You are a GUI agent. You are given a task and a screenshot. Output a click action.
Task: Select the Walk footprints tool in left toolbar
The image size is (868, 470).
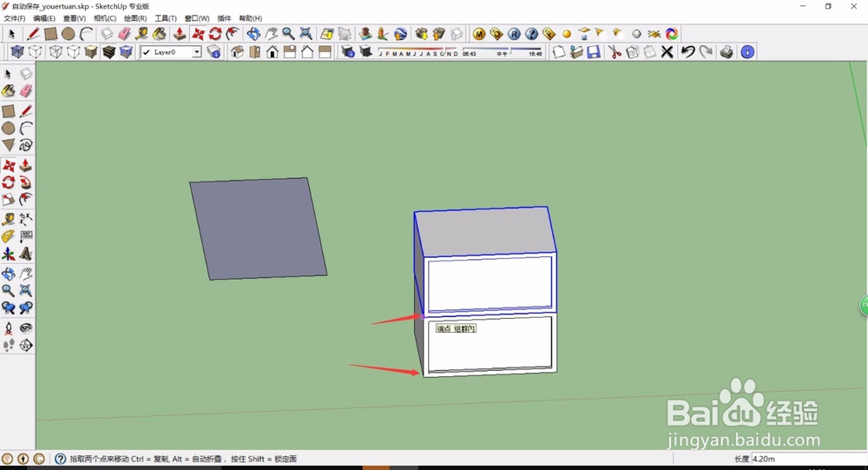pyautogui.click(x=9, y=345)
